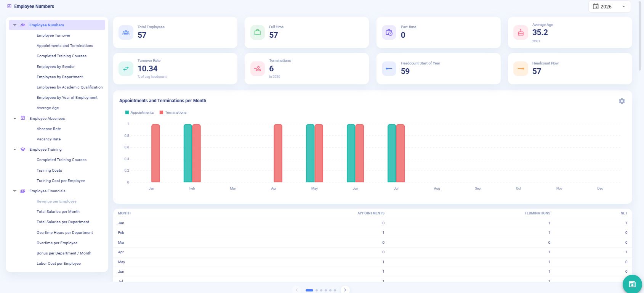Screen dimensions: 644x293
Task: Toggle Terminations legend series
Action: tap(173, 113)
